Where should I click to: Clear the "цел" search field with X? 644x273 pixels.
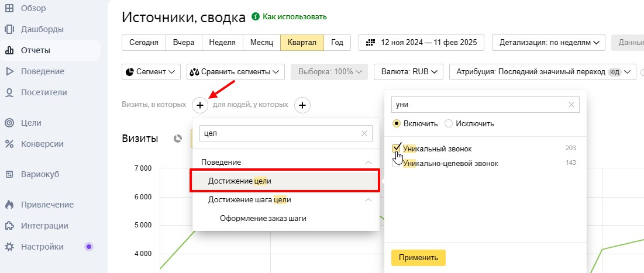365,133
